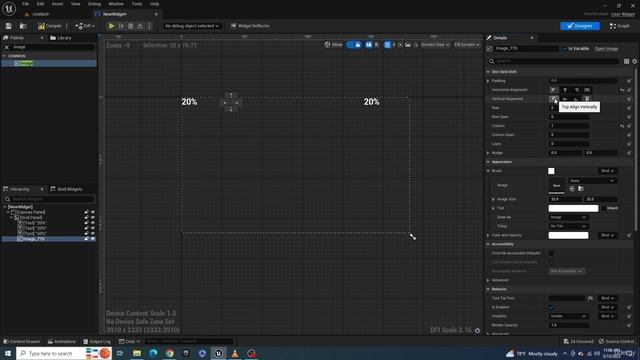Toggle visibility eye for Canvas Panel
The width and height of the screenshot is (640, 360).
pos(93,213)
